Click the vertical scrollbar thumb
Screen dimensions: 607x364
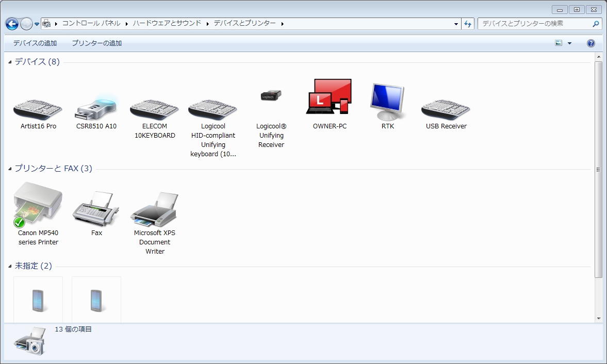point(598,170)
